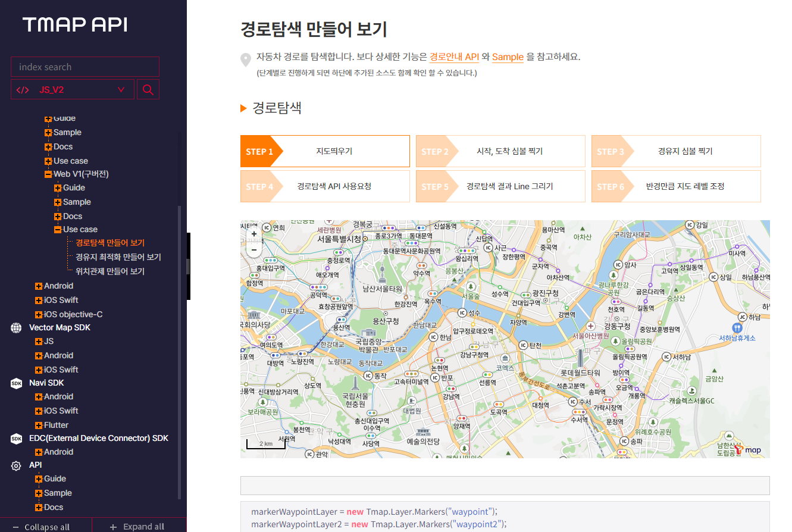Open the JS_V2 version dropdown
The height and width of the screenshot is (532, 792).
(x=73, y=90)
